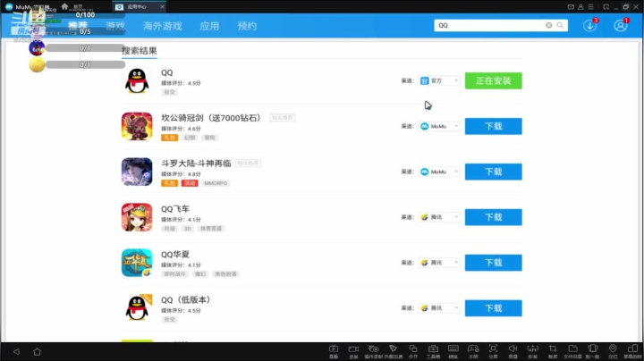This screenshot has width=644, height=361.
Task: Take a screenshot with the crop (截屏) icon
Action: [553, 351]
